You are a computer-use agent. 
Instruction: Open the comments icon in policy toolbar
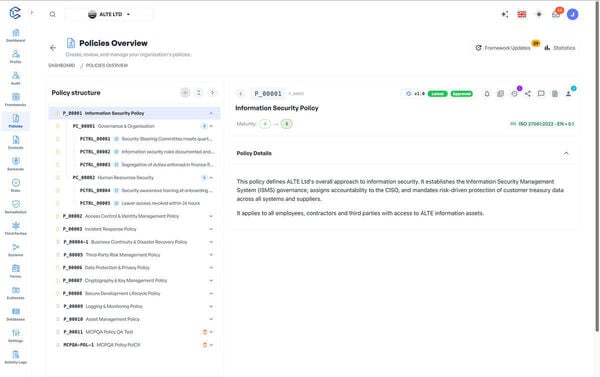click(x=541, y=94)
